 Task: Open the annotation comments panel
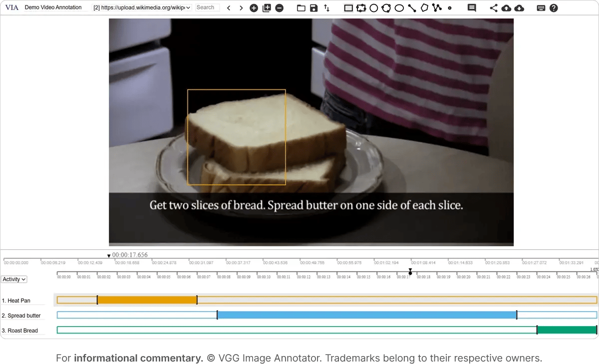[x=471, y=7]
